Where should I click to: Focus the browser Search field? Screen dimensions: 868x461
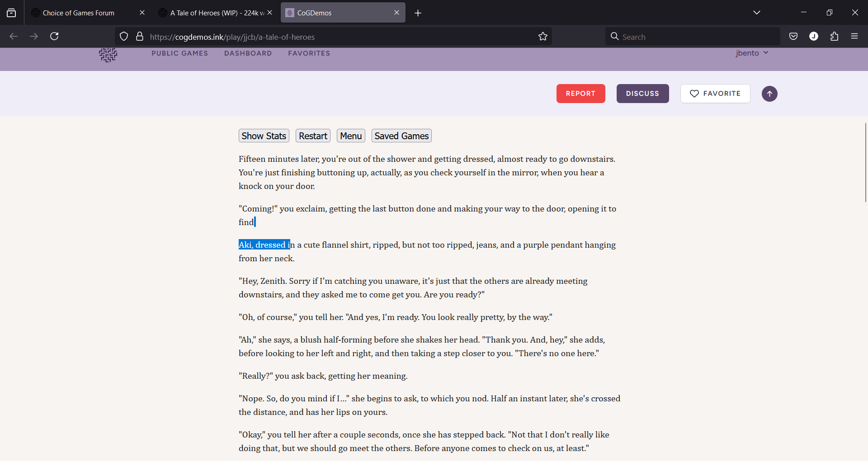693,37
